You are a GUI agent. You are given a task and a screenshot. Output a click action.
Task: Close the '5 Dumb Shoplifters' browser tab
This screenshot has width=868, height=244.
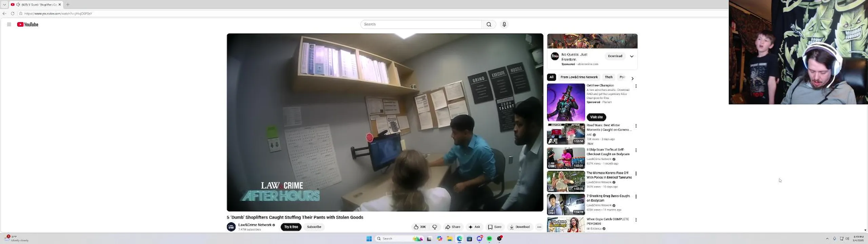pos(60,4)
